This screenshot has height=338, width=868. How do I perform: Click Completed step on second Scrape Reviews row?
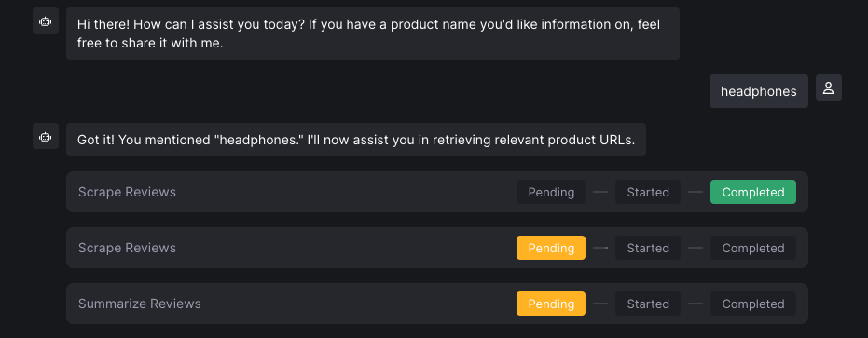click(x=753, y=248)
